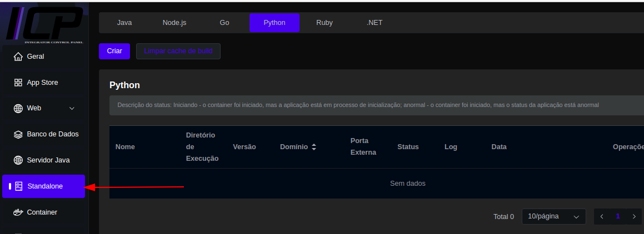Viewport: 644px width, 234px height.
Task: Click the ICP logo in sidebar
Action: tap(44, 23)
